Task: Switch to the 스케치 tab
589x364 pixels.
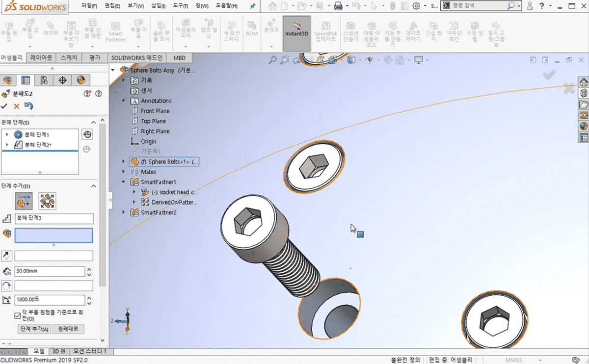Action: click(x=69, y=58)
